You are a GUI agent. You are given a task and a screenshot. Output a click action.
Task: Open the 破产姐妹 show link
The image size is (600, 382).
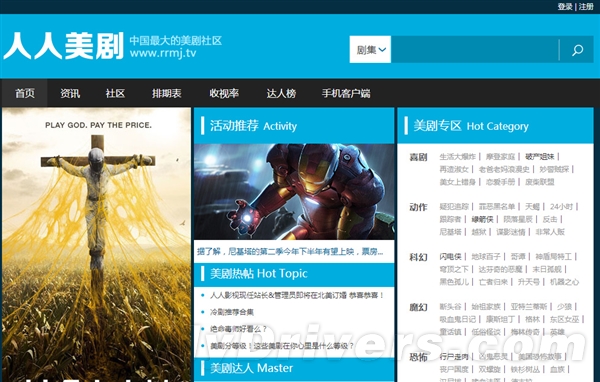point(540,157)
